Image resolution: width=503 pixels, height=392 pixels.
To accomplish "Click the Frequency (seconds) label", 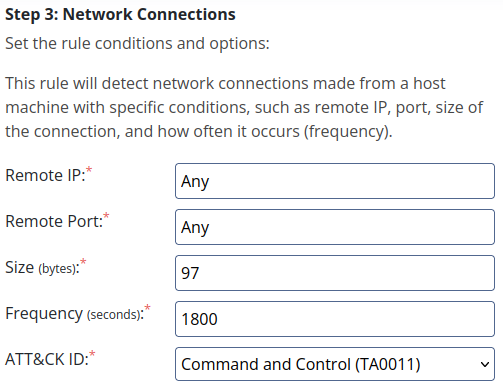I will click(75, 314).
